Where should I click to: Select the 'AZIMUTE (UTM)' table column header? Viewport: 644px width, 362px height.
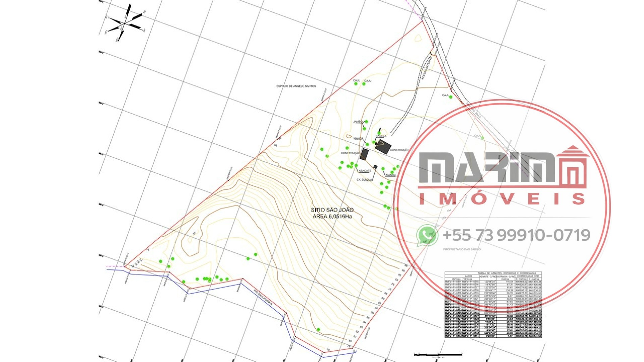tap(488, 277)
